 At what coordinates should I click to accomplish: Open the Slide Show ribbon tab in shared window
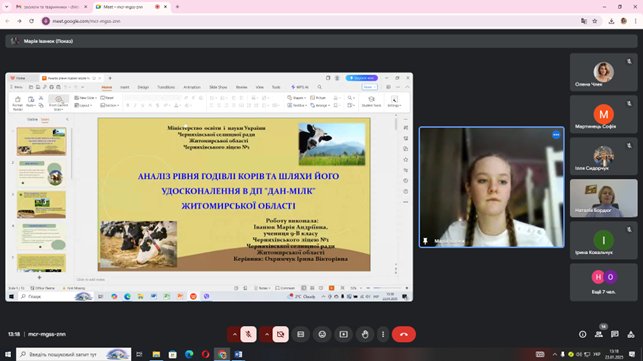[x=218, y=87]
